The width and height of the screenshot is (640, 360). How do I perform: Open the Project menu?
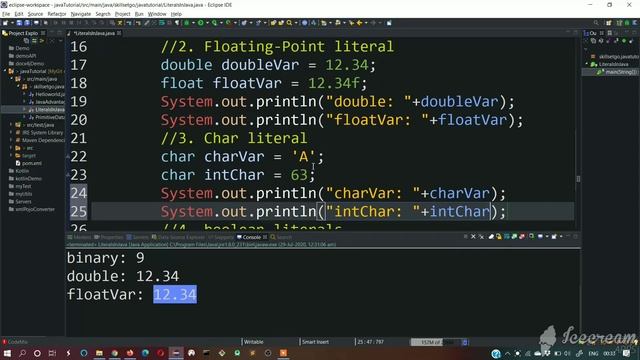(122, 14)
